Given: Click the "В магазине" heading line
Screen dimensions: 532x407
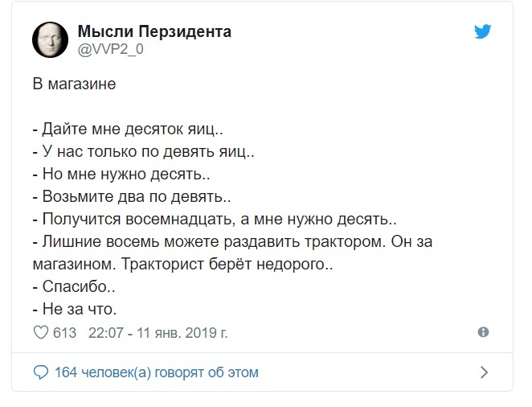Looking at the screenshot, I should coord(74,84).
